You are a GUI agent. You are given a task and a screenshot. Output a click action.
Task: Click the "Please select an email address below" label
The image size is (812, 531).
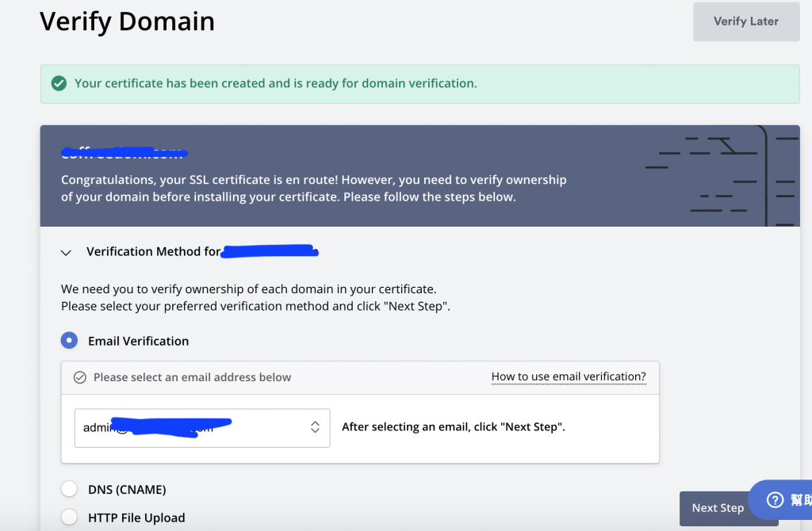192,377
